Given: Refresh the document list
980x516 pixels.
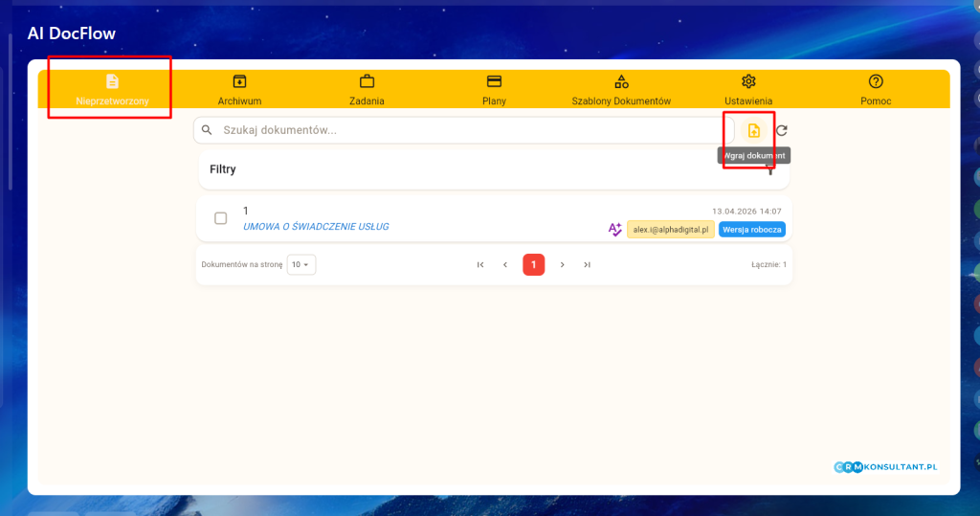Looking at the screenshot, I should click(782, 131).
